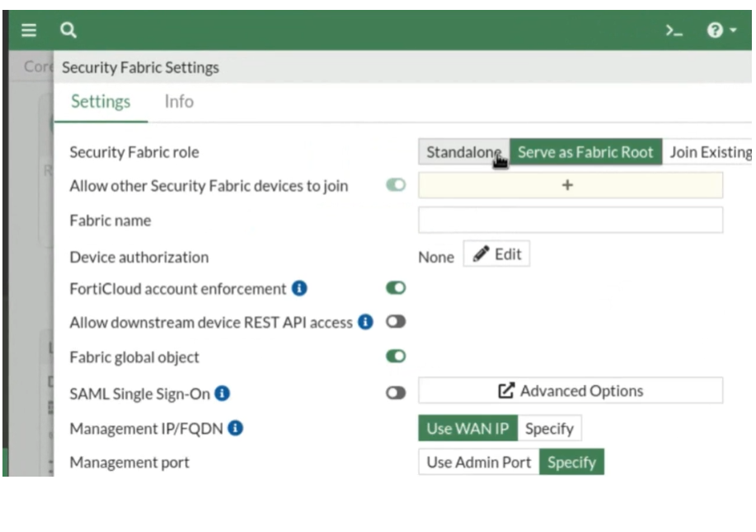
Task: Click the Security Fabric role label
Action: pos(134,152)
